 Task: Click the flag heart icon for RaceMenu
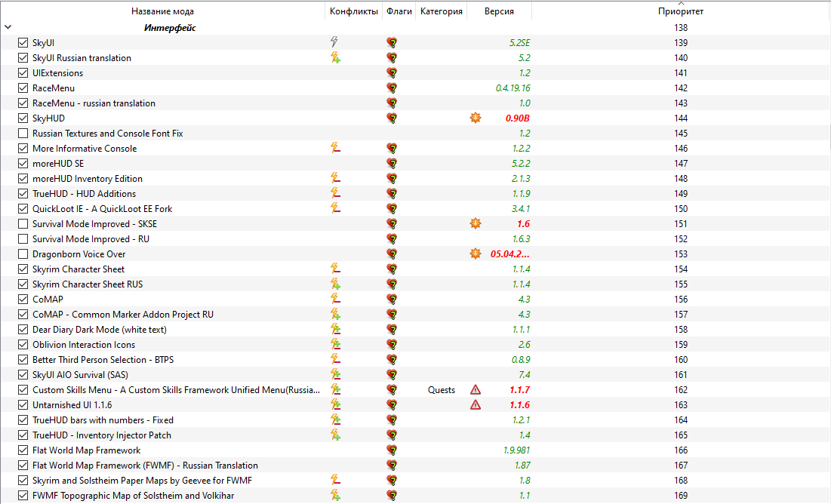[392, 88]
